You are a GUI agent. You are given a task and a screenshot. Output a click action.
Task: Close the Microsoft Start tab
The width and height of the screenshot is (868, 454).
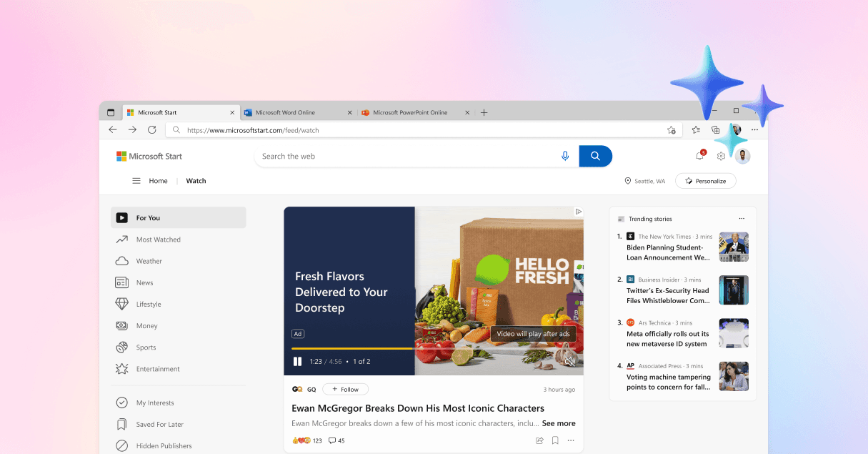232,112
